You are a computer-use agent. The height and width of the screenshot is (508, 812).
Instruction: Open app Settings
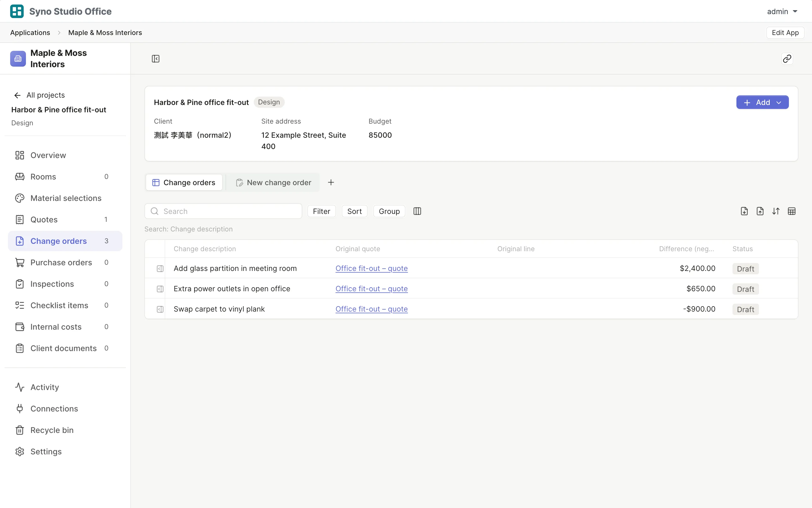coord(65,452)
